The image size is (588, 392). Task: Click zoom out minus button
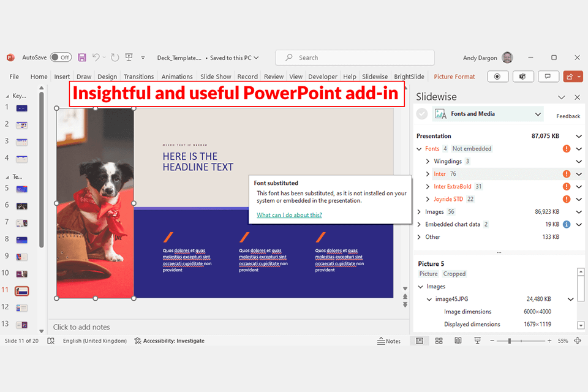pyautogui.click(x=492, y=341)
